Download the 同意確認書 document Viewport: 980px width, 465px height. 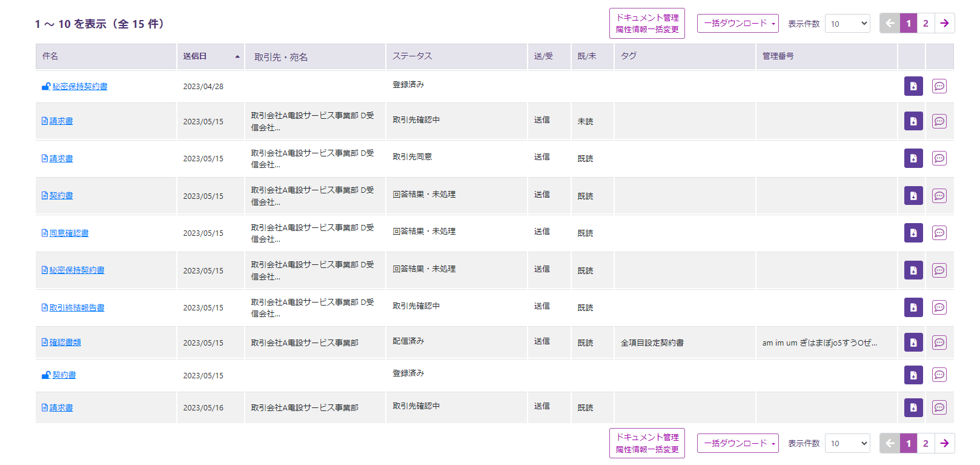(913, 233)
